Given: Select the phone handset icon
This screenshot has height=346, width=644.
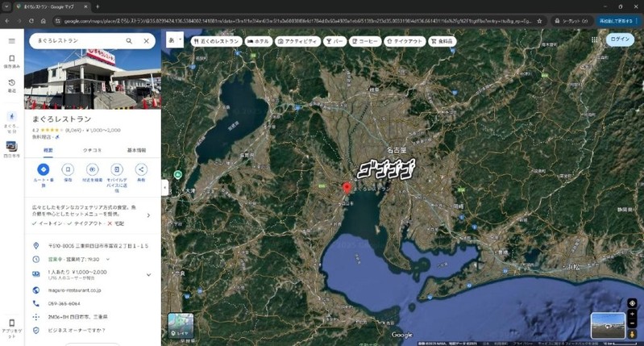Looking at the screenshot, I should pyautogui.click(x=36, y=304).
